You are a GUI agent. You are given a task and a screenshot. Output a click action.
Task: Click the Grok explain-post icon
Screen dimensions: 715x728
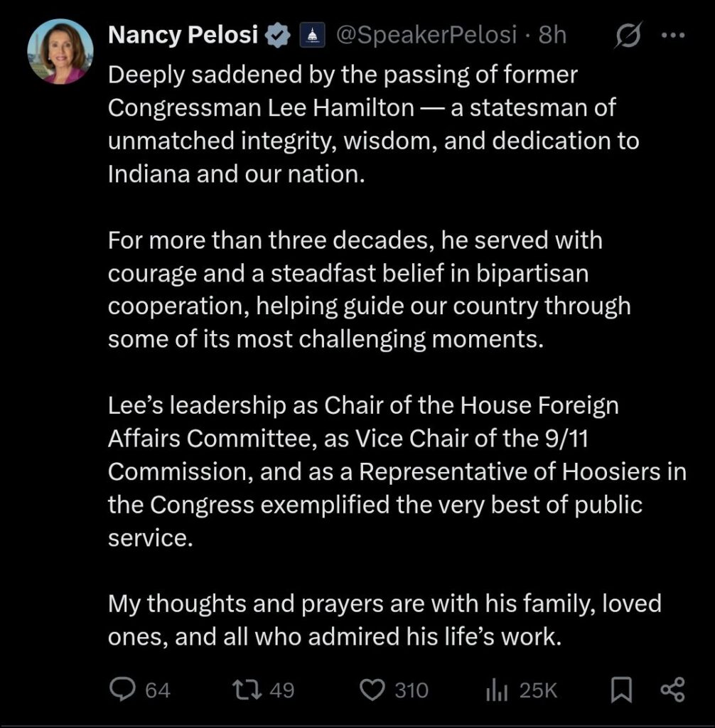[625, 36]
